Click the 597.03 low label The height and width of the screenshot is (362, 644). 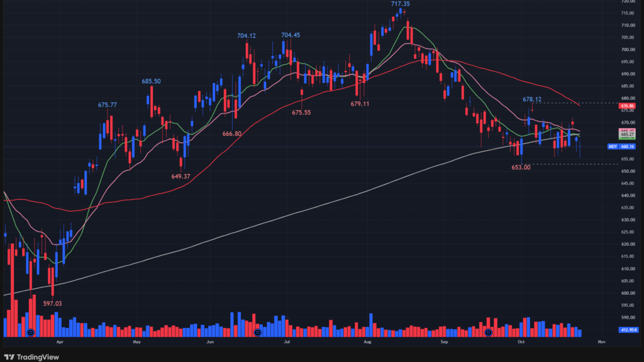(x=53, y=304)
